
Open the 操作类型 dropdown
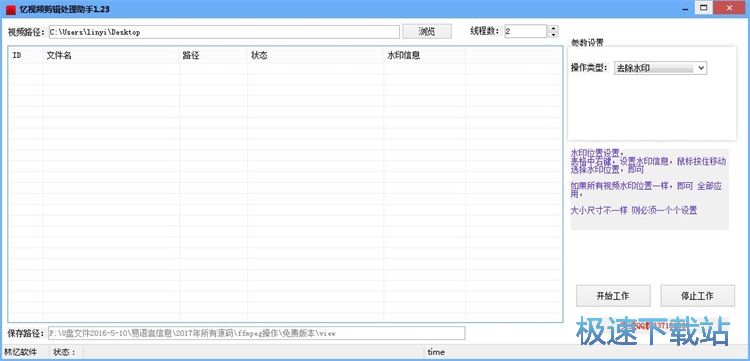click(660, 68)
